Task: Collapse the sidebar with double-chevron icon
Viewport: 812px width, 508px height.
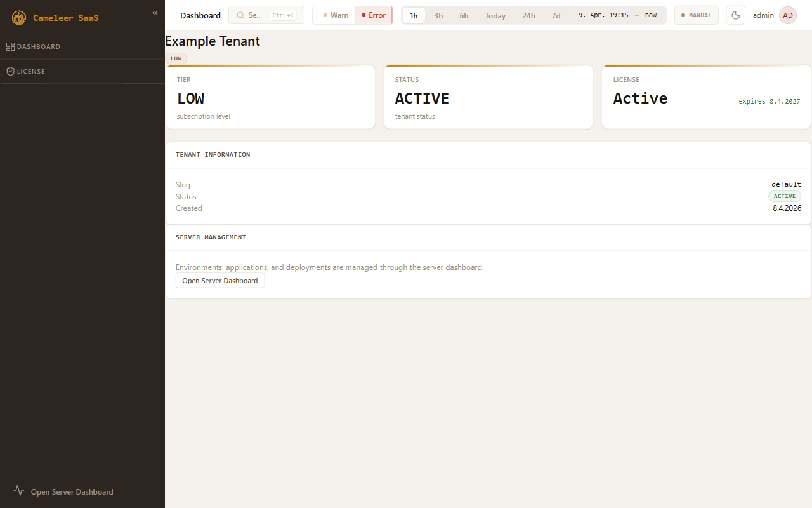Action: point(155,13)
